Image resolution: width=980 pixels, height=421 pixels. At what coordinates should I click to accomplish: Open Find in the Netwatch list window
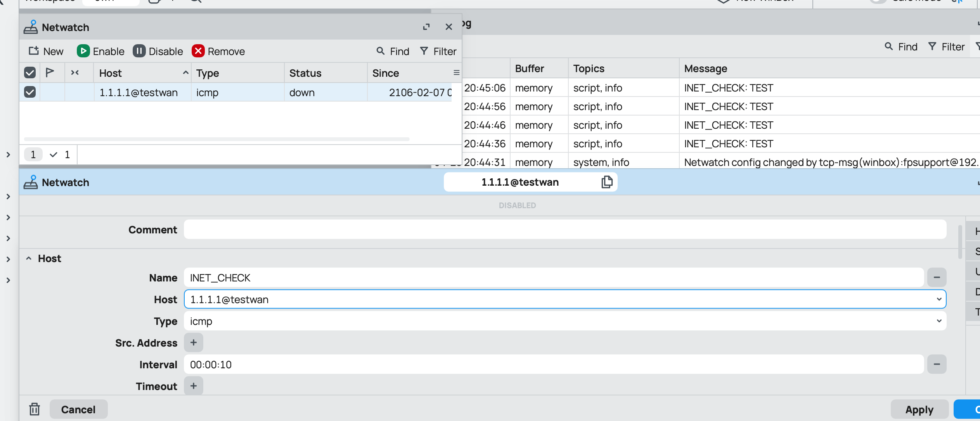[393, 51]
